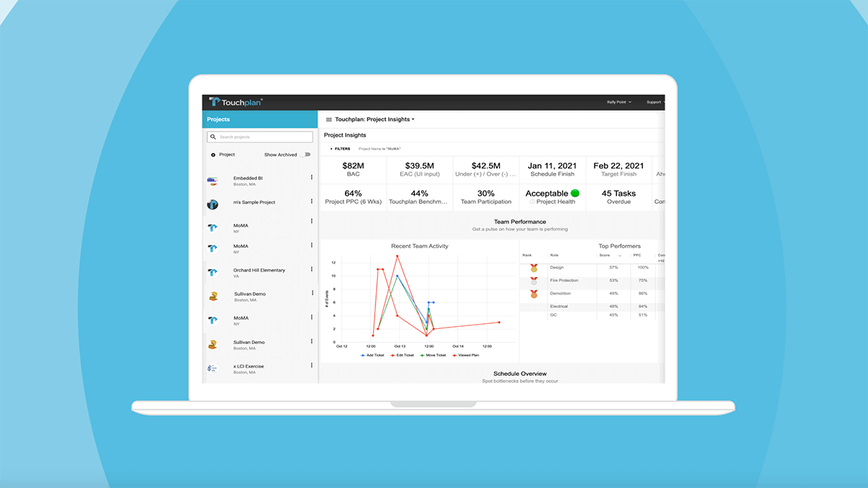
Task: Click the silver medal icon for Fire Protection
Action: 533,281
